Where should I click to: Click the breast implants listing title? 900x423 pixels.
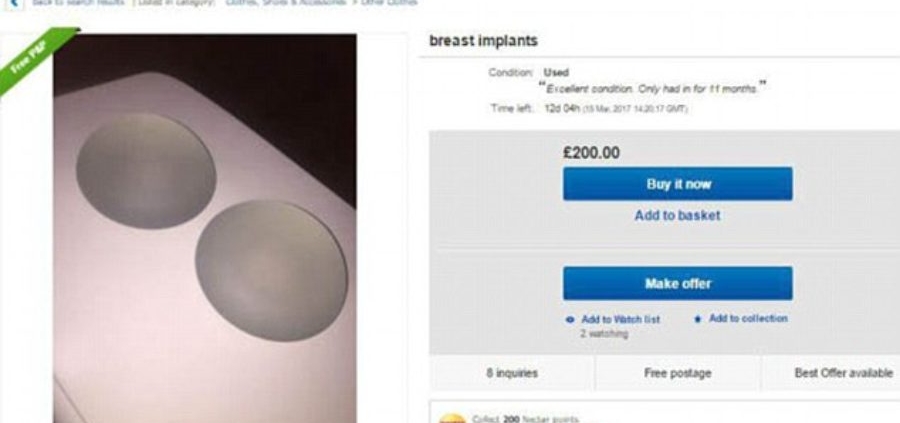pyautogui.click(x=484, y=41)
